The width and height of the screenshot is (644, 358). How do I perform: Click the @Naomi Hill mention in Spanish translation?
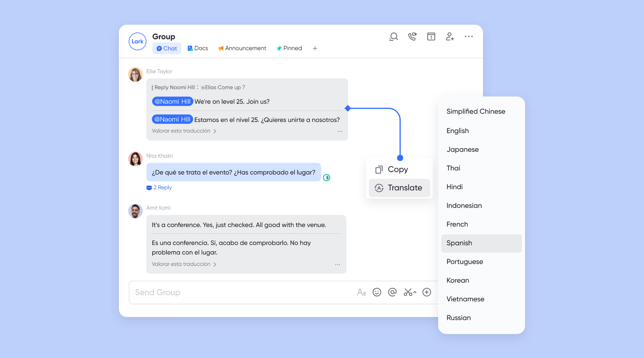pyautogui.click(x=173, y=119)
